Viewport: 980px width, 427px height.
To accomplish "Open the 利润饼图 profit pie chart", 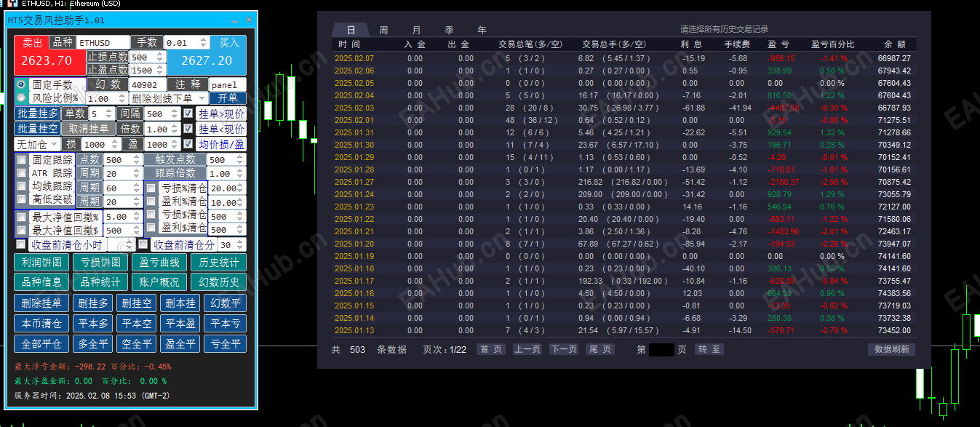I will (x=41, y=262).
